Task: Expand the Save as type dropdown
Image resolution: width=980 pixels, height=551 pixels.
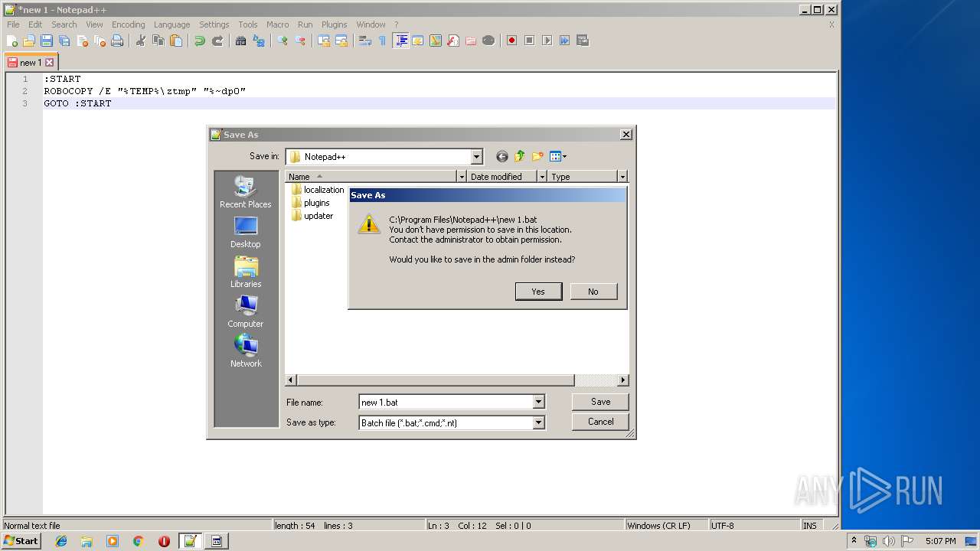Action: pyautogui.click(x=538, y=422)
